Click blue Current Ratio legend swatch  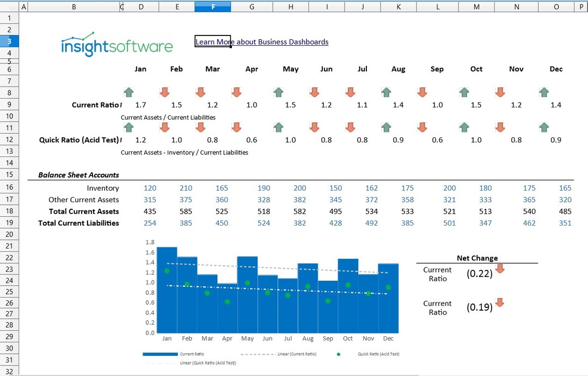coord(160,354)
